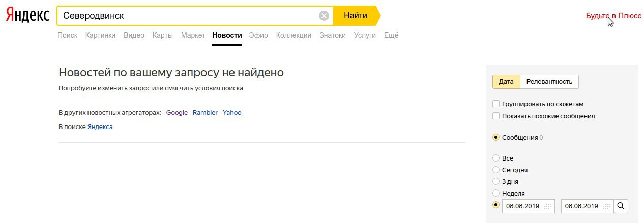
Task: Choose the "3 дня" radio option
Action: (x=496, y=181)
